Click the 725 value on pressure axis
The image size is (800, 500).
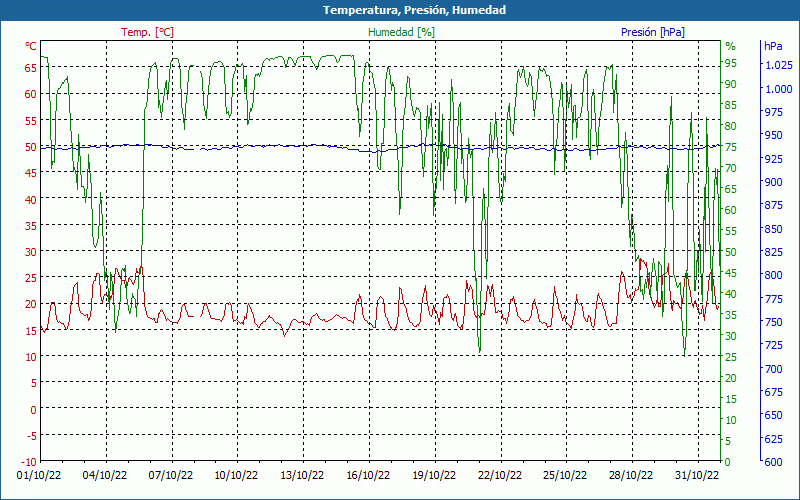click(773, 345)
